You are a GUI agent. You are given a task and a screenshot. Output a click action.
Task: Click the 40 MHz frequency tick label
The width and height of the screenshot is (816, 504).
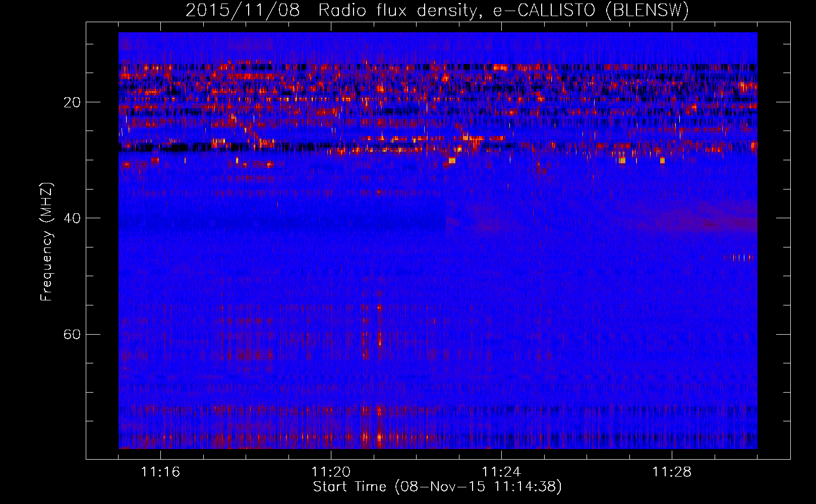pyautogui.click(x=72, y=218)
